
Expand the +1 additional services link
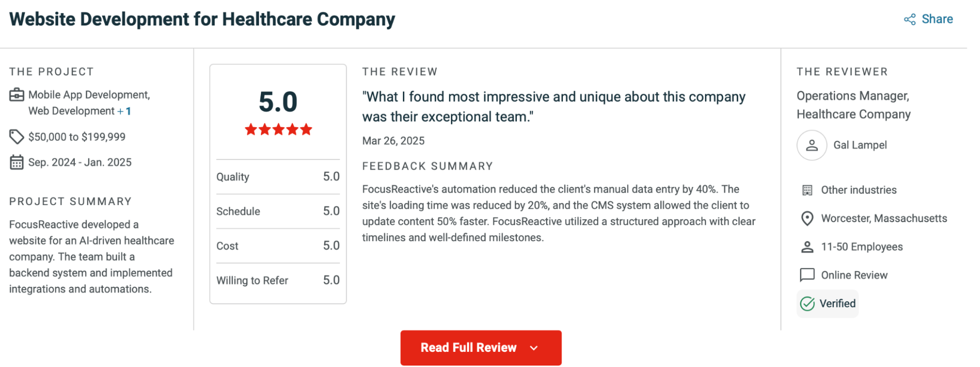[124, 112]
